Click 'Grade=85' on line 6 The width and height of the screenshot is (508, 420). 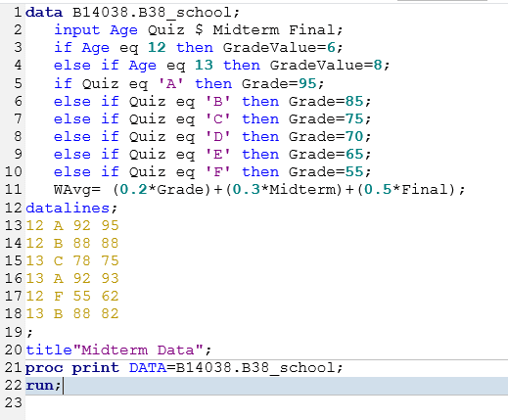pyautogui.click(x=326, y=102)
